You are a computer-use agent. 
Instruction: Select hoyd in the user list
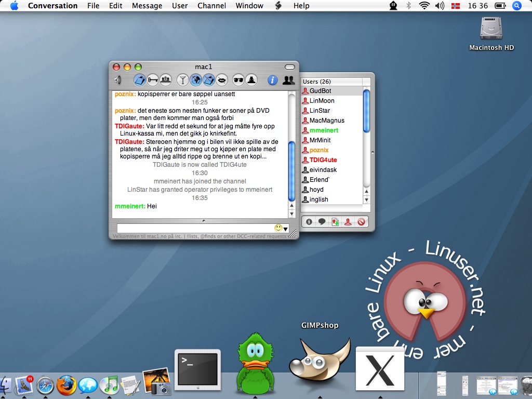tap(332, 189)
